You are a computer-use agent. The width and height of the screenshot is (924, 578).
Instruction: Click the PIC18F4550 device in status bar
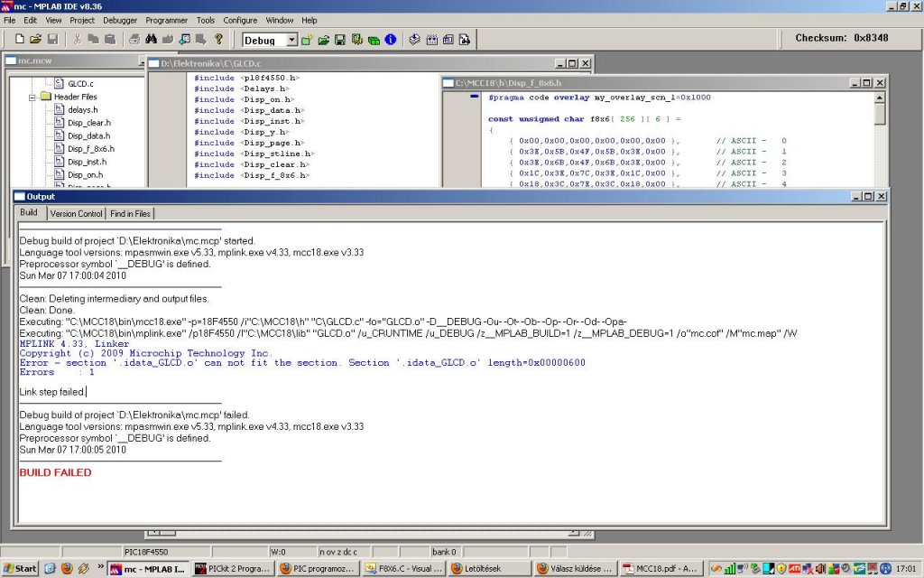146,552
